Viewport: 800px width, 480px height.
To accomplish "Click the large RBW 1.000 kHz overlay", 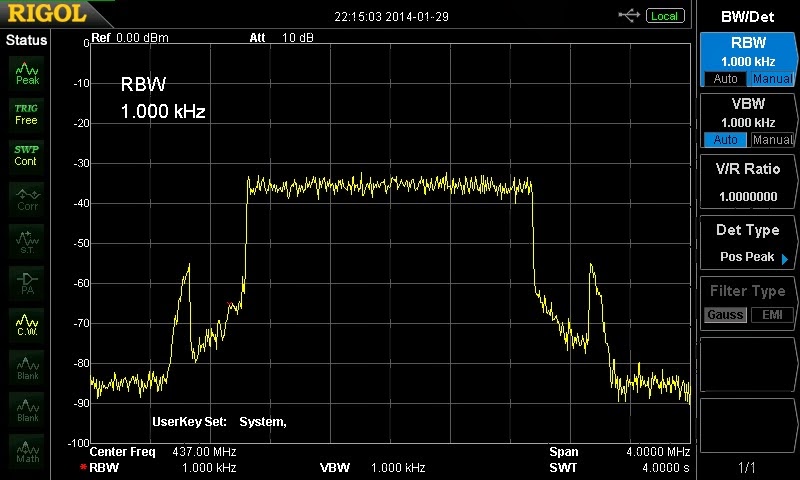I will tap(163, 97).
